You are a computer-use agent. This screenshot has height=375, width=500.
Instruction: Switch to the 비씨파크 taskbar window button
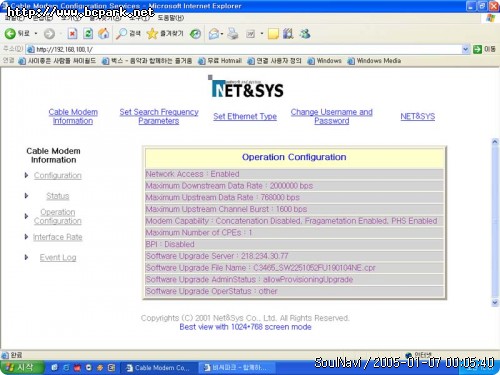click(237, 368)
